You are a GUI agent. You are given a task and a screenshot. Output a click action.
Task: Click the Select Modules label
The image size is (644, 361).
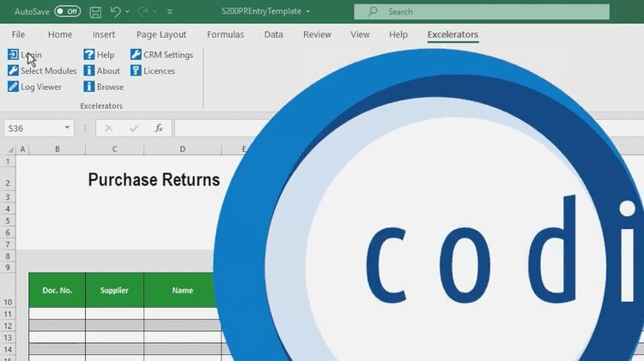coord(48,70)
